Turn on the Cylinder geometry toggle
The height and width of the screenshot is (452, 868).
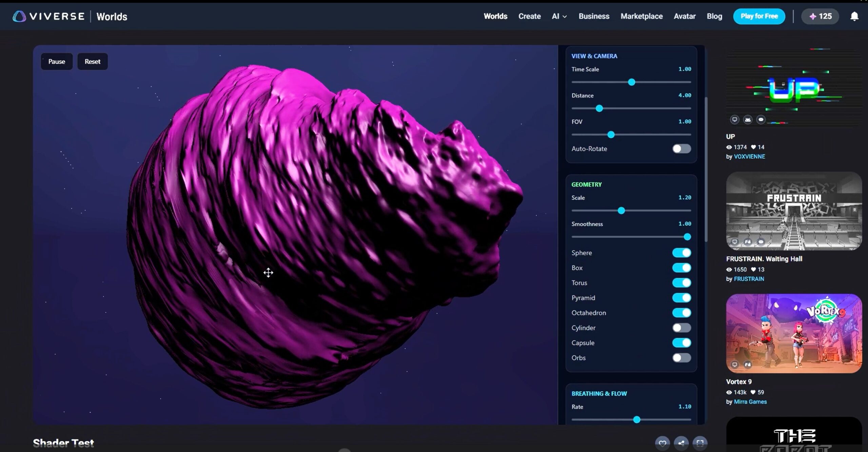tap(682, 328)
